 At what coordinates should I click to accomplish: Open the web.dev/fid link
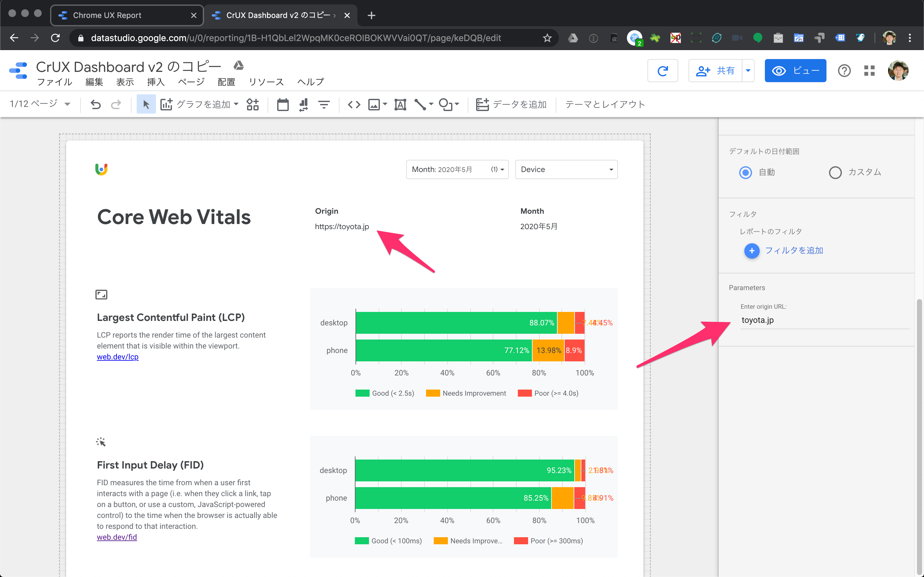(x=117, y=537)
